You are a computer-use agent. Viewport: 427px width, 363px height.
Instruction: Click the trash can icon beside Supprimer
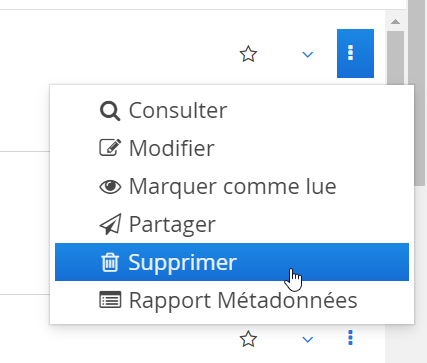point(110,262)
